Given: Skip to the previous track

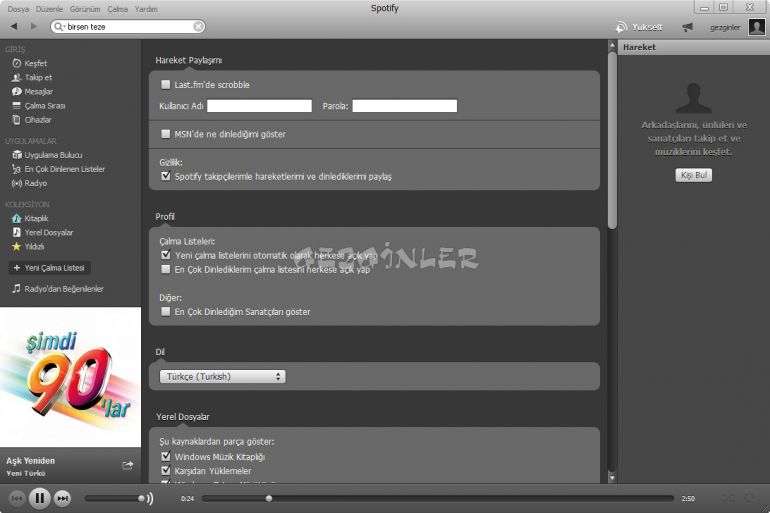Looking at the screenshot, I should point(17,499).
